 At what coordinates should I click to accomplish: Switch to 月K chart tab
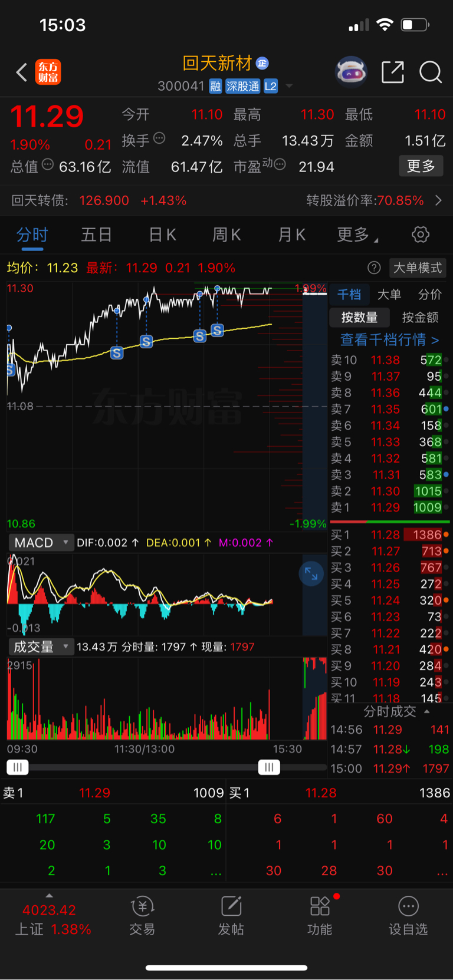(291, 235)
